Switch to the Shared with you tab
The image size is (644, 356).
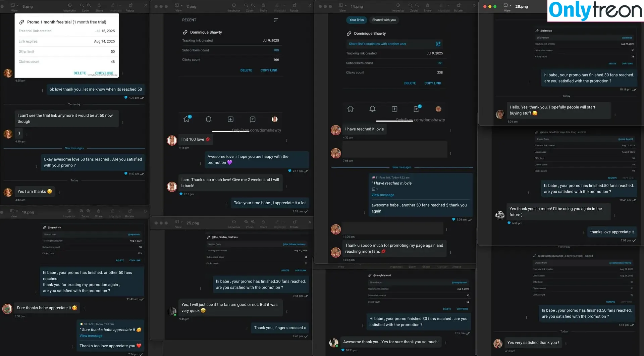(x=384, y=20)
